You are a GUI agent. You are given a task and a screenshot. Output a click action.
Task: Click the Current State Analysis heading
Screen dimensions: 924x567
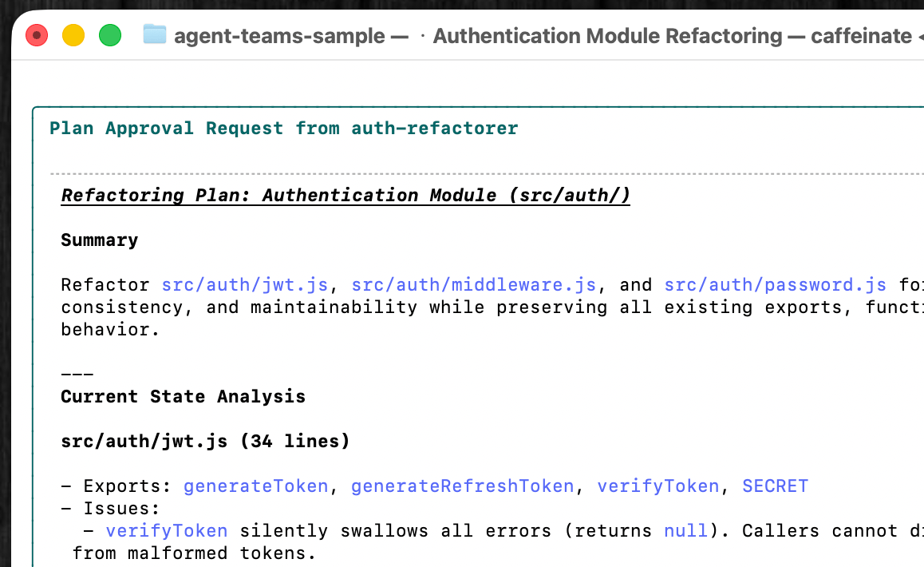coord(183,396)
